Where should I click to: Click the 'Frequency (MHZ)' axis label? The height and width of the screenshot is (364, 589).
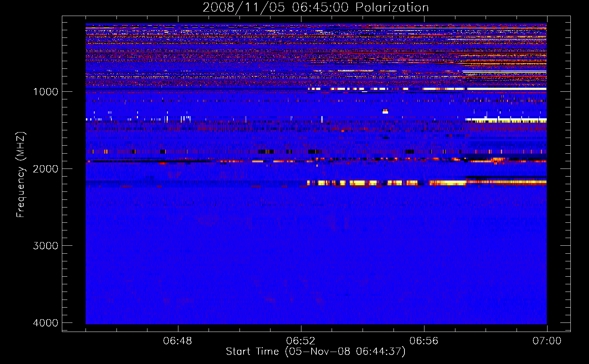[x=21, y=174]
